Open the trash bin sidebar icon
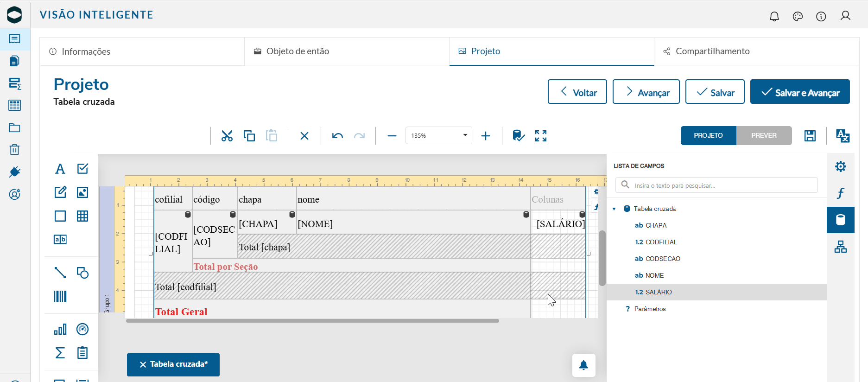The height and width of the screenshot is (382, 868). pyautogui.click(x=15, y=150)
